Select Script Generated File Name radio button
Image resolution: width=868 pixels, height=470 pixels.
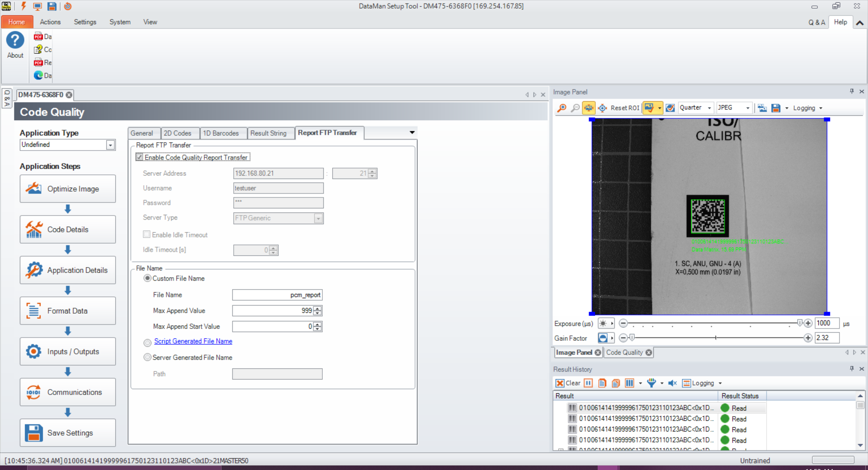tap(147, 343)
